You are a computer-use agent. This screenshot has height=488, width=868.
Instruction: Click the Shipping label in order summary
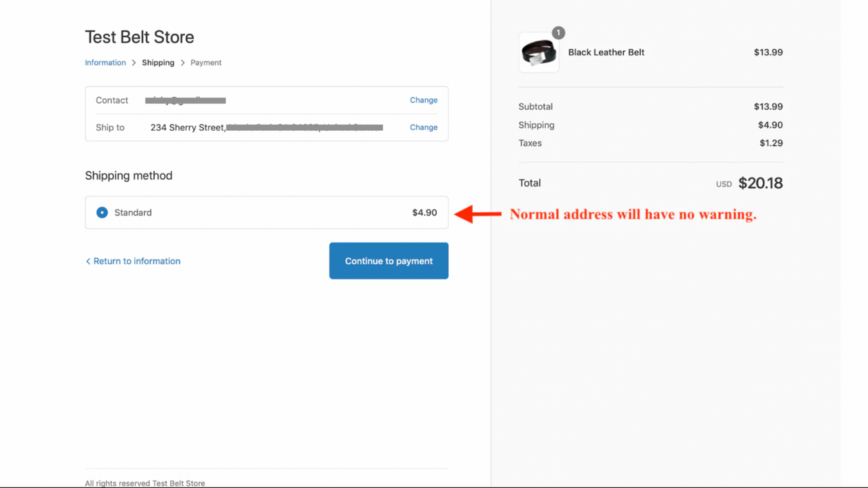coord(536,125)
